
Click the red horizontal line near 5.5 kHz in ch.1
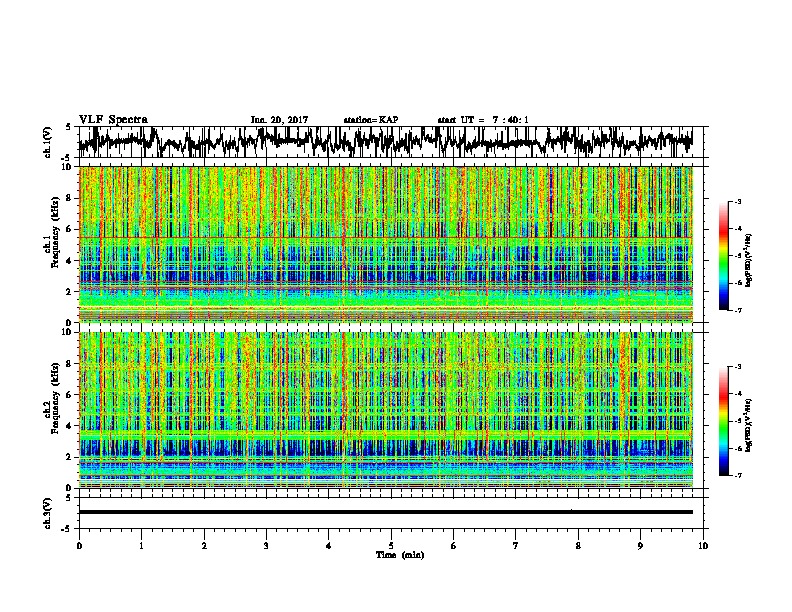point(385,237)
